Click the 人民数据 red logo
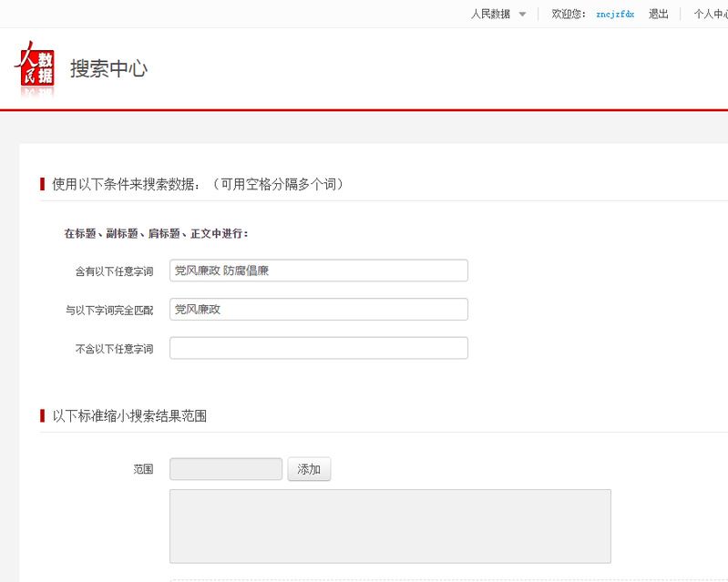 34,68
